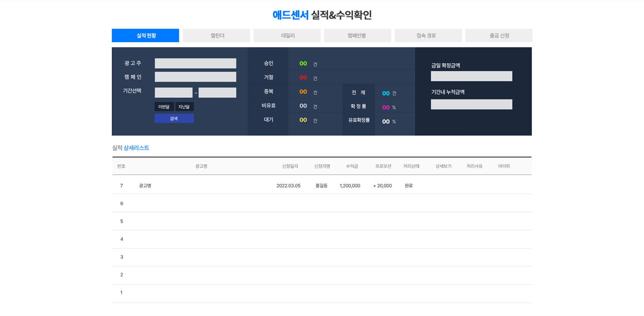Click the 전체 count value in cyan

pyautogui.click(x=386, y=93)
